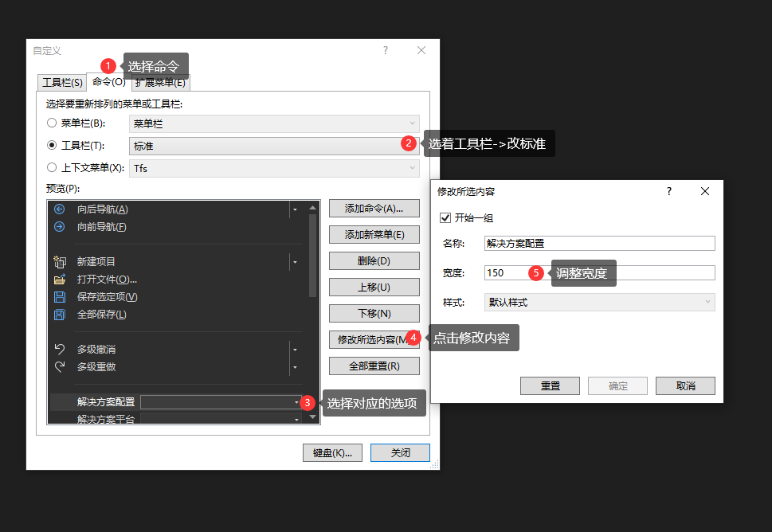Screen dimensions: 772x532
Task: Select the 打开文件(O)... row text
Action: point(107,280)
